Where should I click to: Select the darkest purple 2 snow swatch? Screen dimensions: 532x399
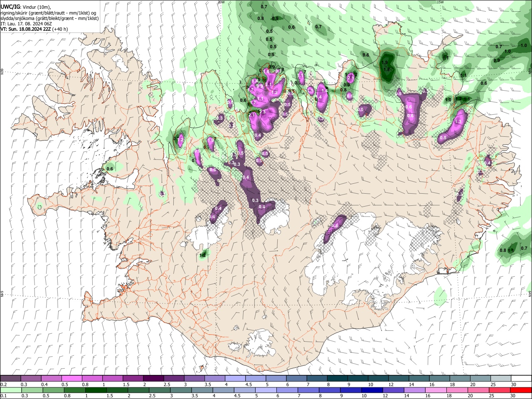click(x=153, y=379)
